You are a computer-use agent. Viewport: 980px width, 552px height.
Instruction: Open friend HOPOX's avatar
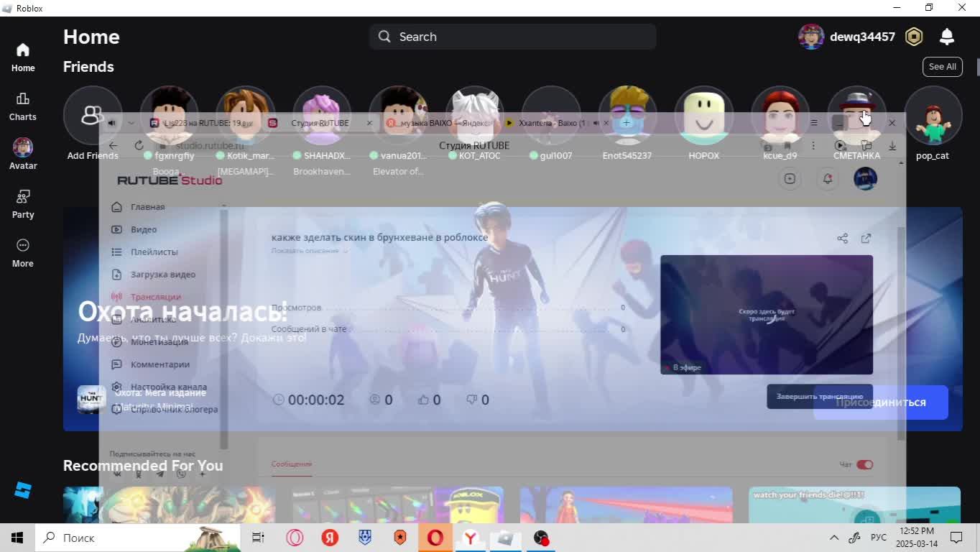[703, 115]
